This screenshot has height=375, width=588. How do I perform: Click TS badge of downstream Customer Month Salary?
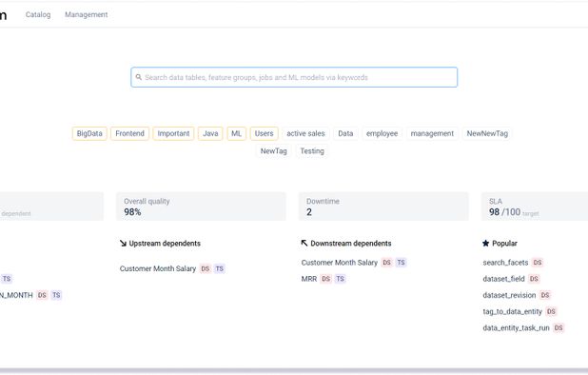tap(401, 263)
